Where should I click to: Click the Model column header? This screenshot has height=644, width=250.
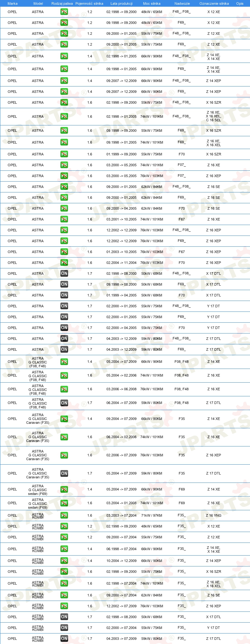38,4
